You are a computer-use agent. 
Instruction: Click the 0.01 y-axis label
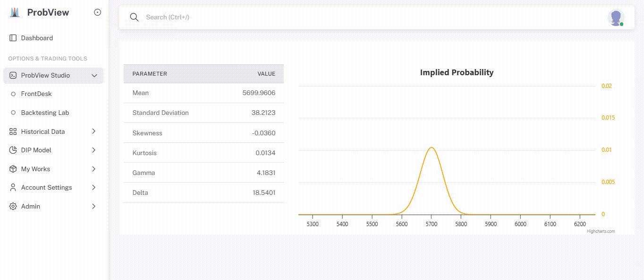[607, 149]
